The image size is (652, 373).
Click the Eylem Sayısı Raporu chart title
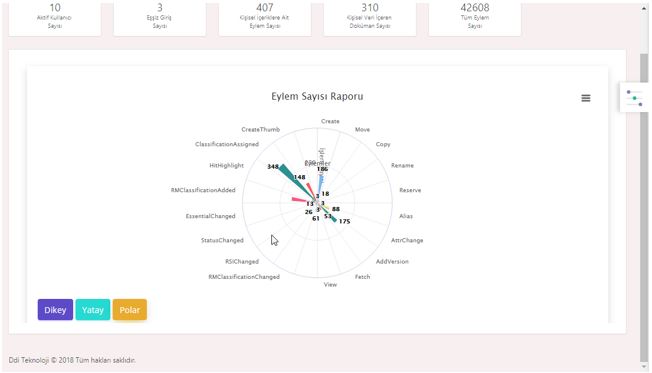coord(317,96)
